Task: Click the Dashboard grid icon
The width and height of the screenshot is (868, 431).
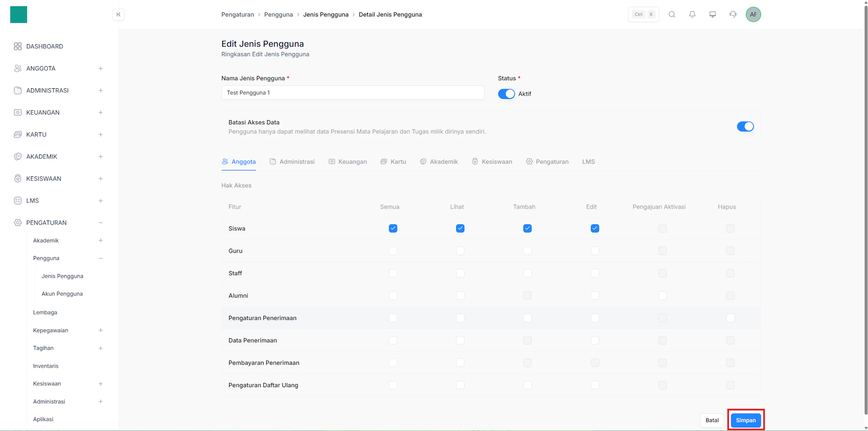Action: coord(18,47)
